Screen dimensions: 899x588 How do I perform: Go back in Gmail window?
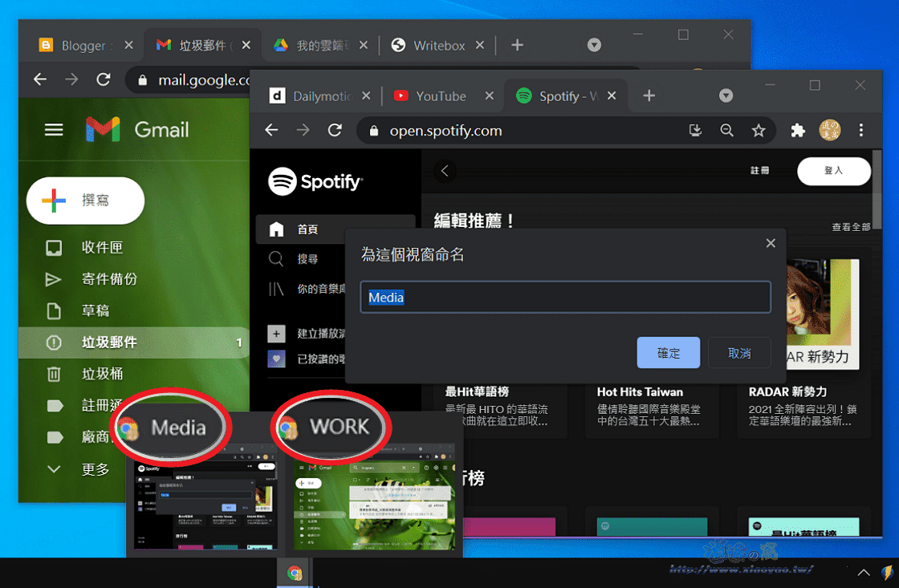tap(40, 79)
